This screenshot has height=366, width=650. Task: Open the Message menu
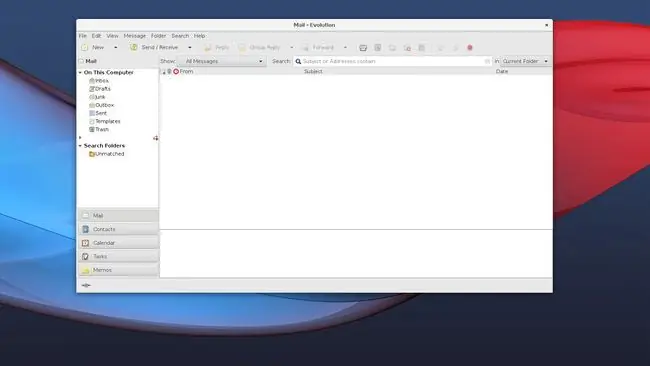[135, 36]
